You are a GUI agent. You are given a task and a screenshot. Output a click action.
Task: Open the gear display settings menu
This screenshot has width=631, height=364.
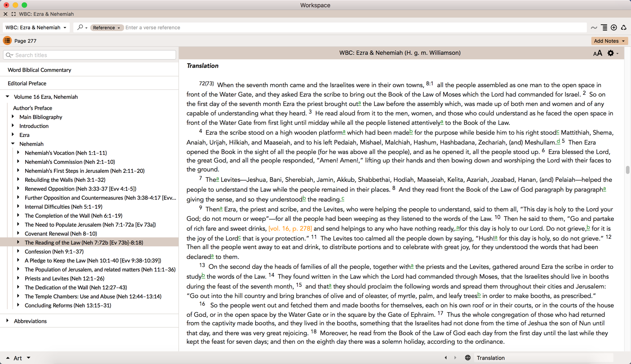[611, 53]
